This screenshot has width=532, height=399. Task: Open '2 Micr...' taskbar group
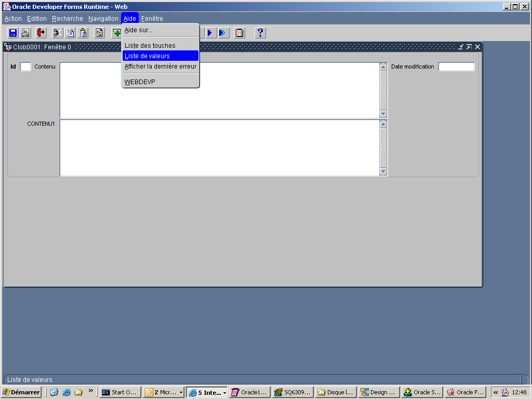point(164,392)
